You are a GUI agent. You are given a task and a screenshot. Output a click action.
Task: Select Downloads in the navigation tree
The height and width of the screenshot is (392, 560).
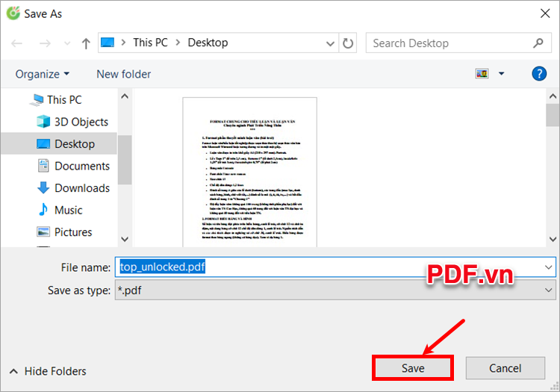pyautogui.click(x=82, y=188)
